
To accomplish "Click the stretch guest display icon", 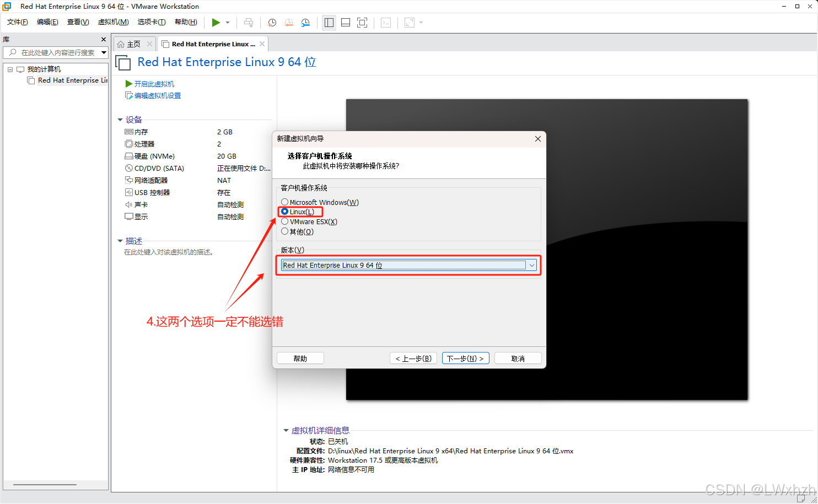I will coord(410,23).
